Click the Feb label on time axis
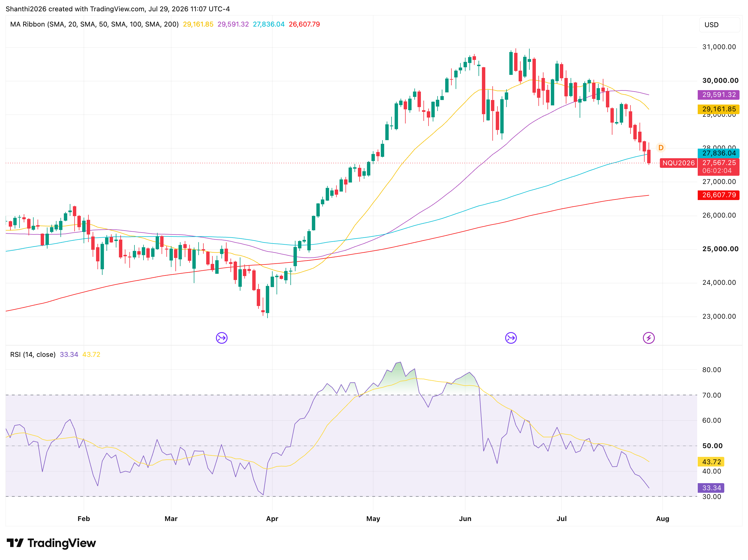The width and height of the screenshot is (748, 560). tap(84, 518)
